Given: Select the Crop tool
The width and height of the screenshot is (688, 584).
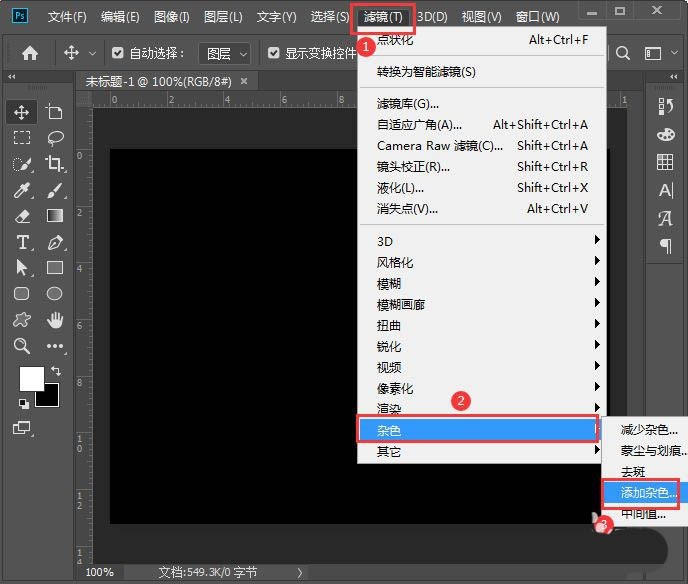Looking at the screenshot, I should click(55, 164).
